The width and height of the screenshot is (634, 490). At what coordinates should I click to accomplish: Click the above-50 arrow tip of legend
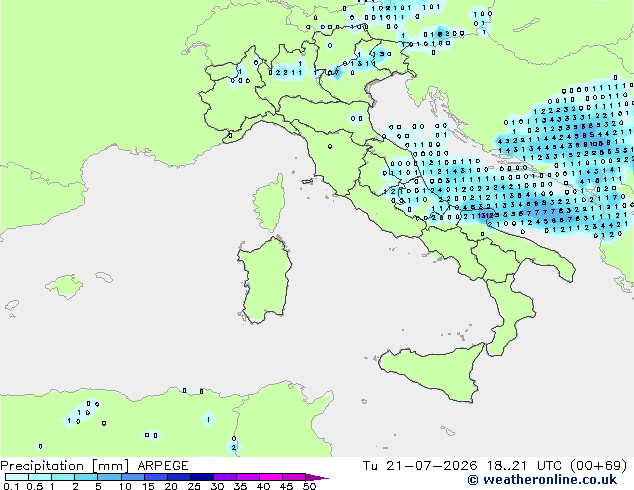[317, 477]
